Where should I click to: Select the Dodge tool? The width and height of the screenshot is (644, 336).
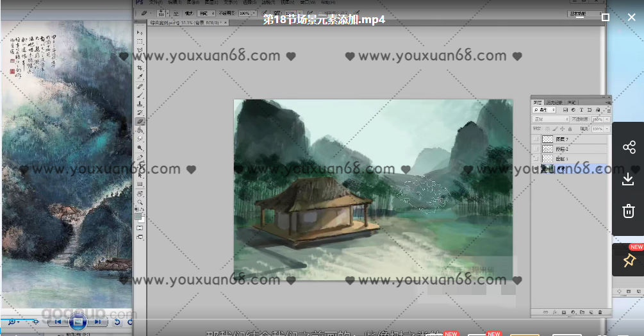pos(140,148)
